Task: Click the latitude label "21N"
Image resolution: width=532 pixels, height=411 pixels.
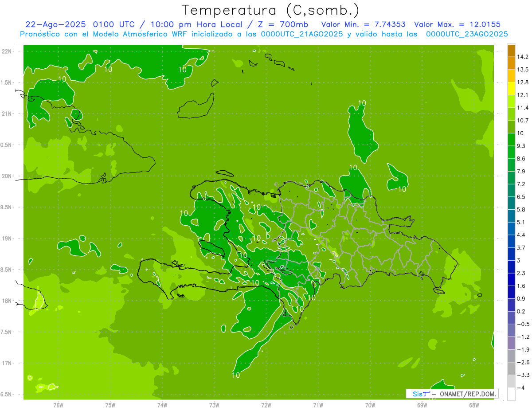Action: 7,114
